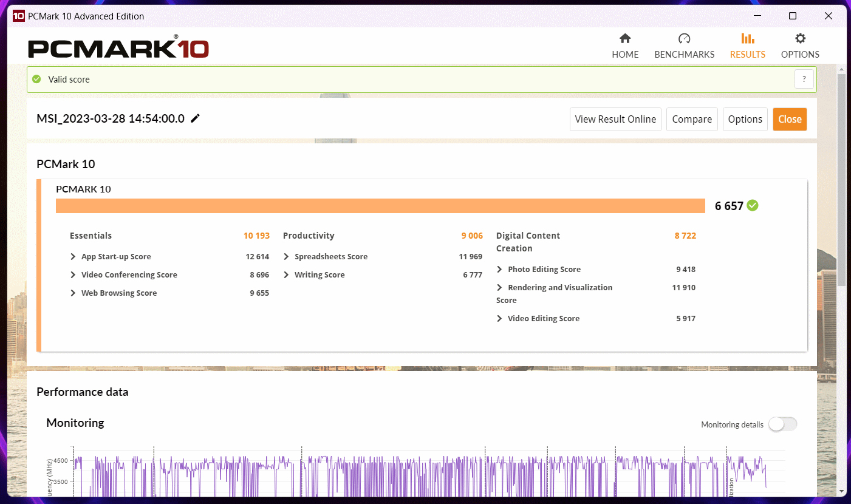
Task: Open the Benchmarks gauge icon
Action: click(x=684, y=39)
